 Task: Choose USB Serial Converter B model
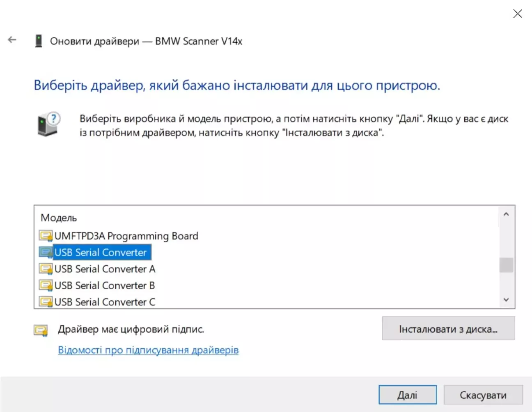105,285
